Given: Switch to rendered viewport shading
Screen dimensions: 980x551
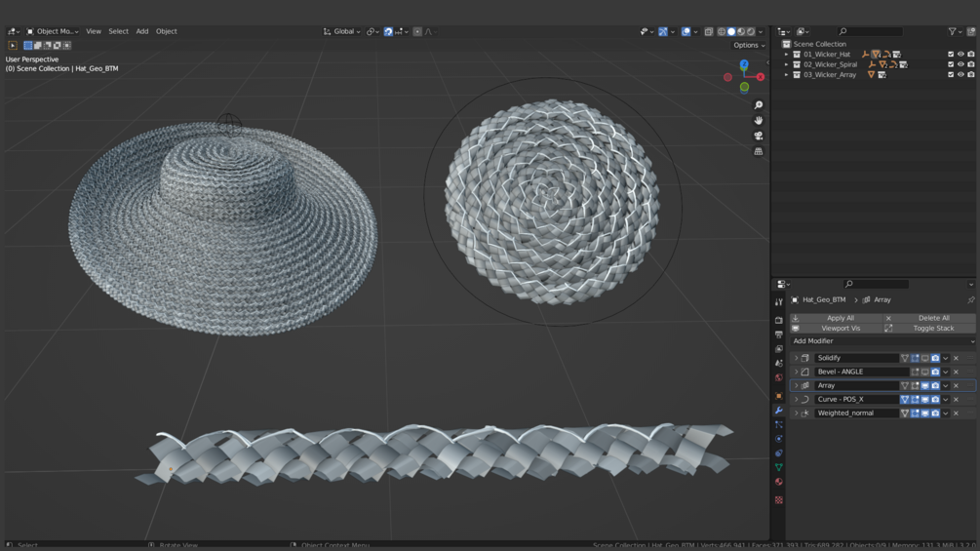Looking at the screenshot, I should pyautogui.click(x=751, y=31).
